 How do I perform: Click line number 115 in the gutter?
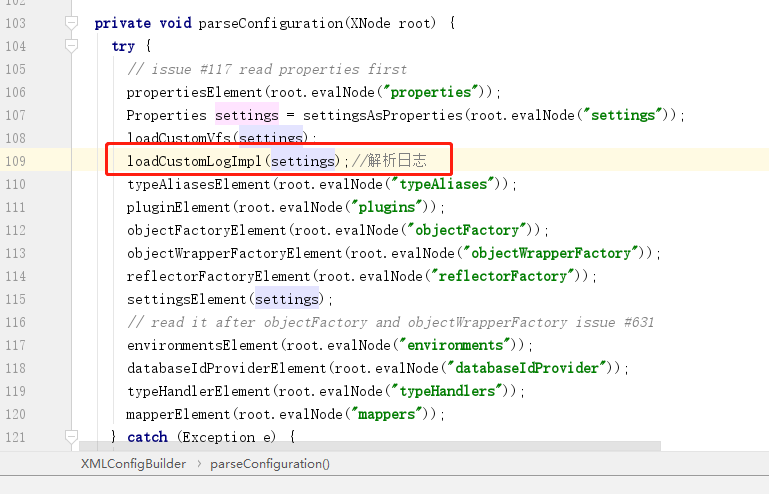[15, 299]
